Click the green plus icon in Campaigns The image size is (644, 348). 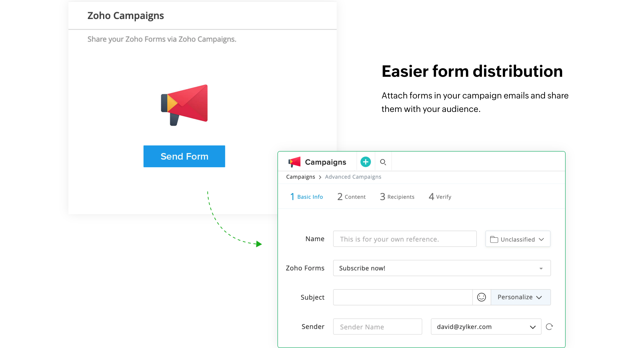pyautogui.click(x=365, y=162)
